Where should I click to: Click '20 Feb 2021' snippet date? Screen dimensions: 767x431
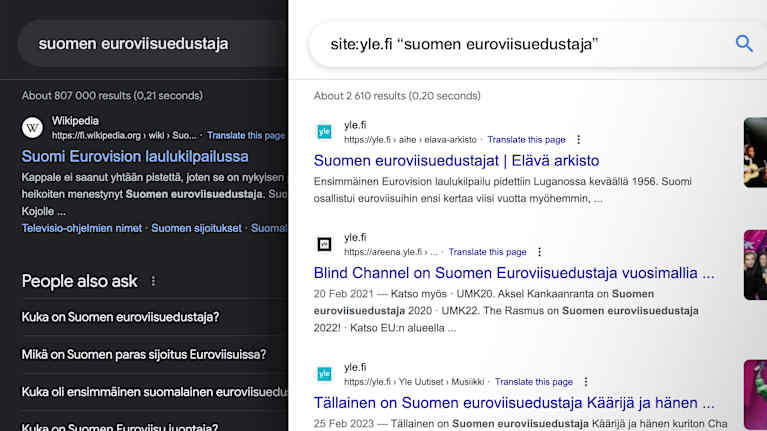(x=344, y=294)
